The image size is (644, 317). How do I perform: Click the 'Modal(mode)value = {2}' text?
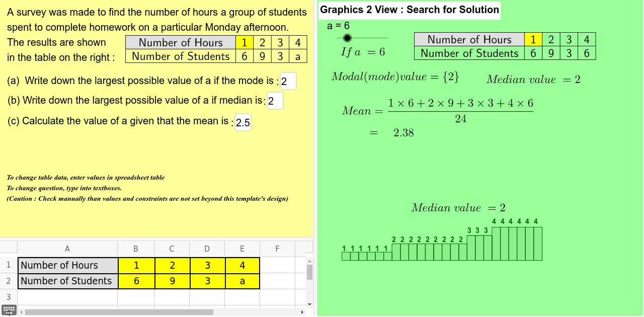pos(395,77)
